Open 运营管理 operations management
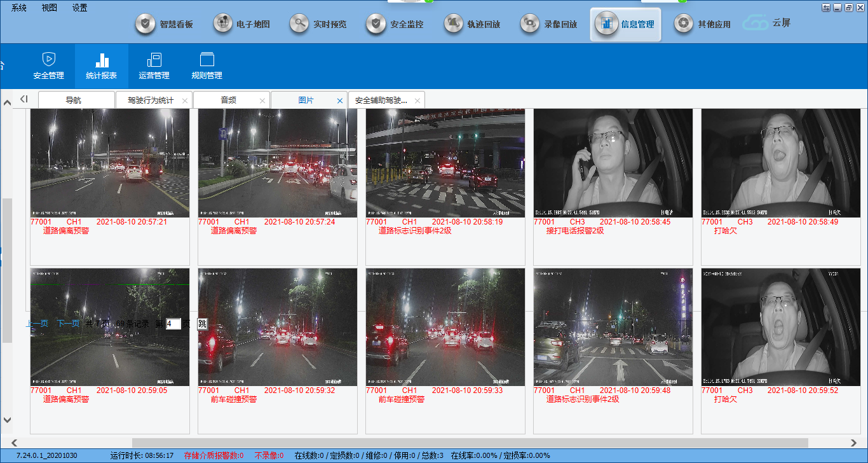The width and height of the screenshot is (868, 463). click(x=154, y=66)
